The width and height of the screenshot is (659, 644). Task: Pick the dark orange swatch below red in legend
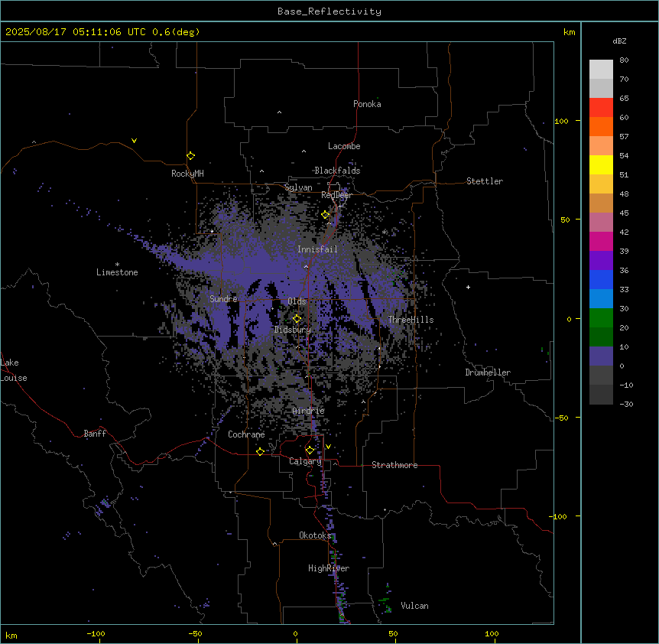[x=601, y=126]
